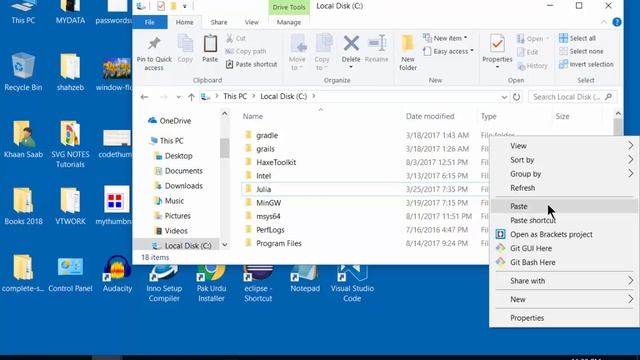
Task: Open Recycle Bin desktop icon
Action: point(23,72)
